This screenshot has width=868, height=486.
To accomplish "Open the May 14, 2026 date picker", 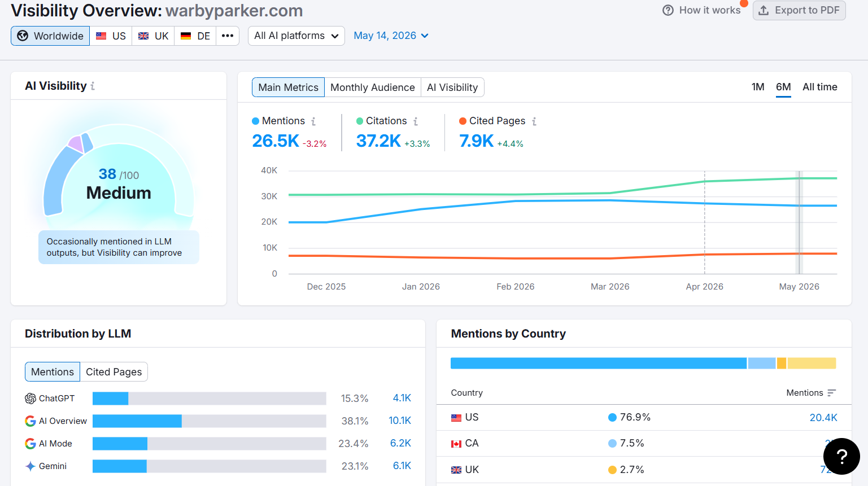I will pyautogui.click(x=391, y=36).
